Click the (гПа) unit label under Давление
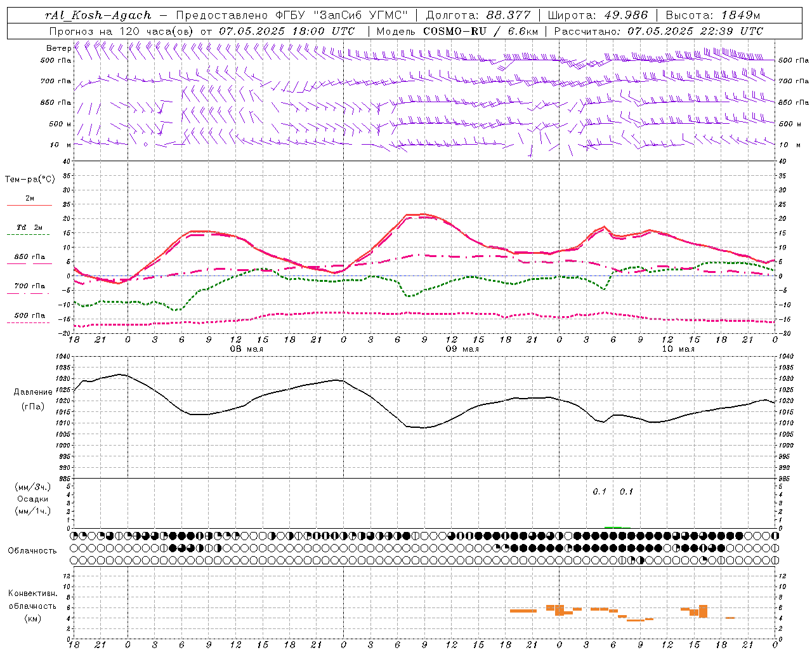This screenshot has width=812, height=650. (33, 407)
